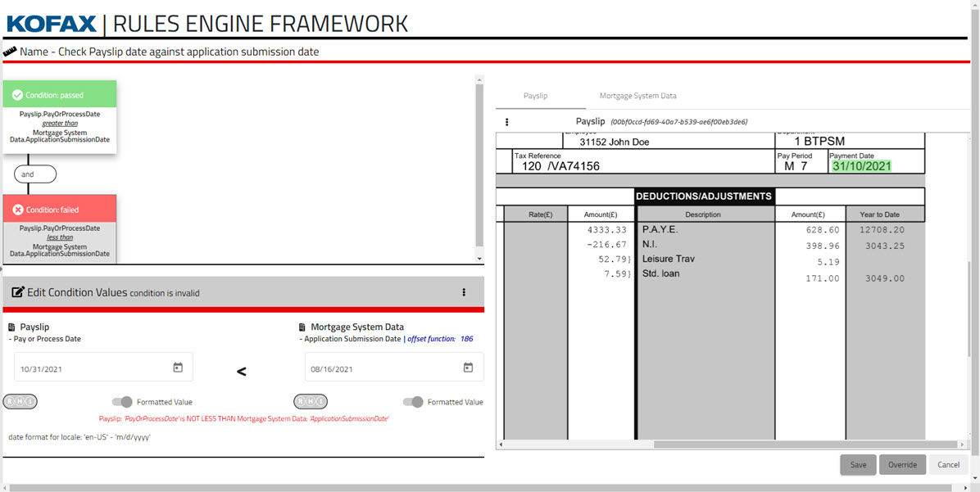This screenshot has height=492, width=980.
Task: Toggle Formatted Value switch under Mortgage System Data
Action: coord(413,402)
